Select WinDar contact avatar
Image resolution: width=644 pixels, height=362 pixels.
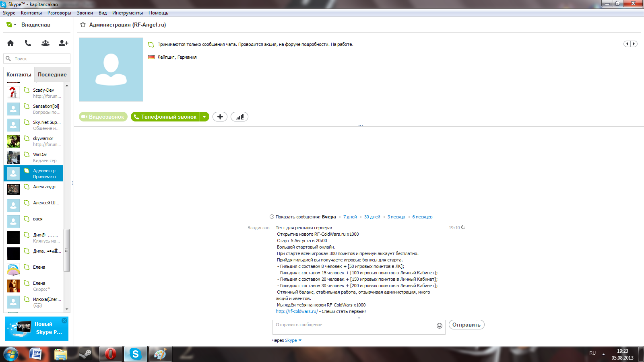click(x=13, y=157)
